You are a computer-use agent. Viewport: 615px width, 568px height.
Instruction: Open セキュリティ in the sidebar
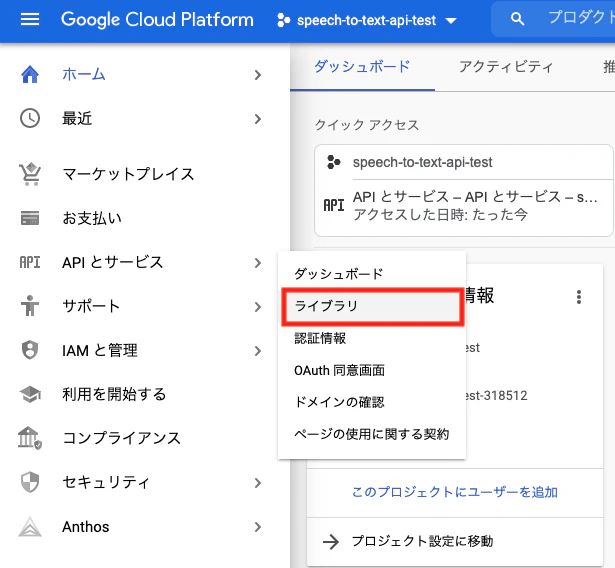coord(106,482)
